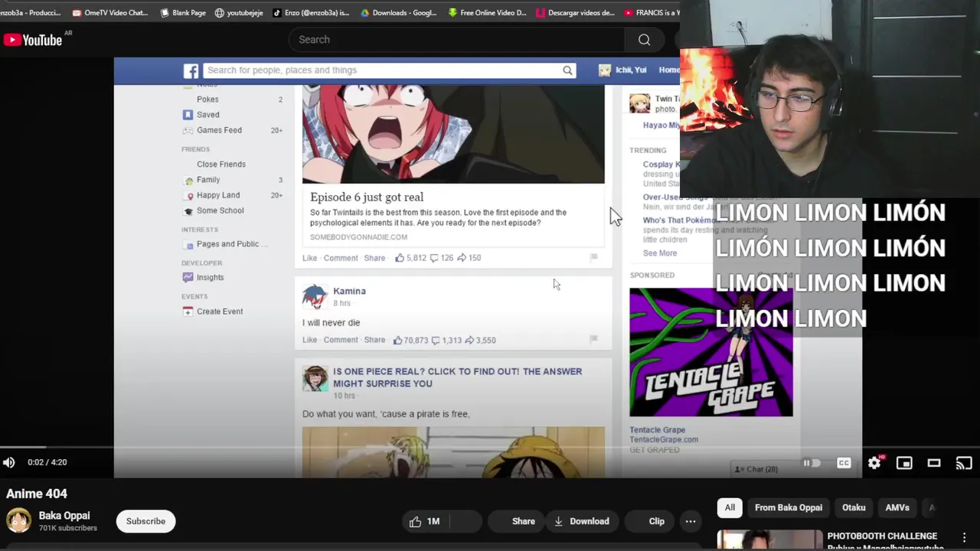Open Family friends list
980x551 pixels.
point(208,180)
